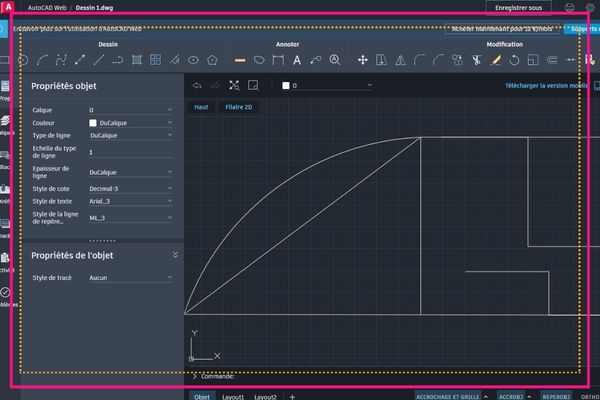This screenshot has height=400, width=600.
Task: Select the Polyline tool
Action: click(117, 60)
